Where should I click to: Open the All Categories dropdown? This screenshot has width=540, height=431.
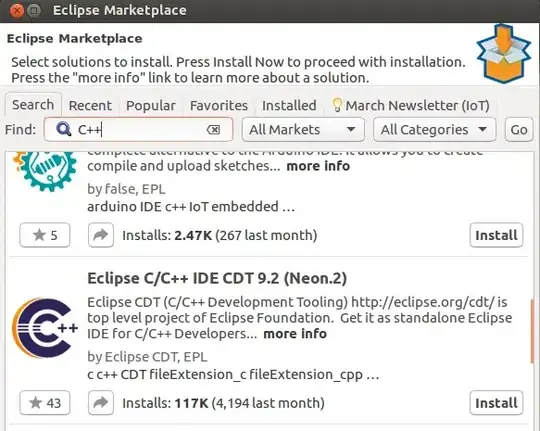(435, 130)
